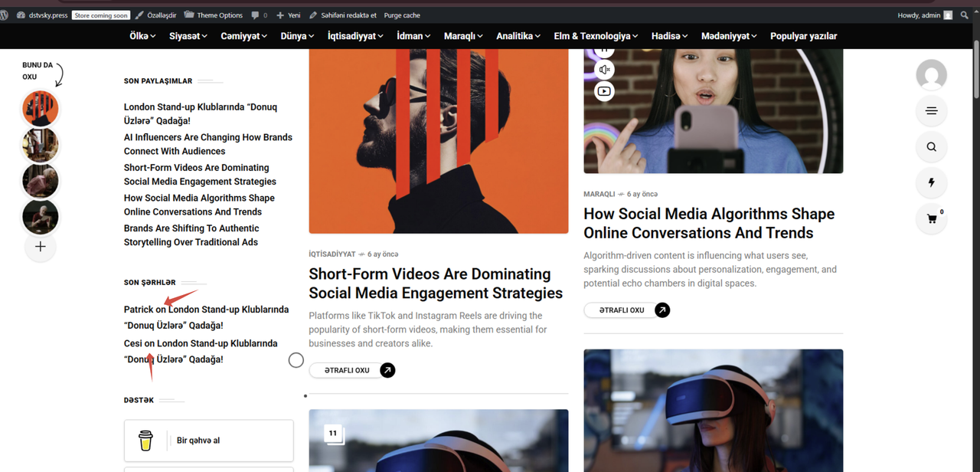
Task: Expand the Siyasət dropdown menu
Action: point(188,36)
